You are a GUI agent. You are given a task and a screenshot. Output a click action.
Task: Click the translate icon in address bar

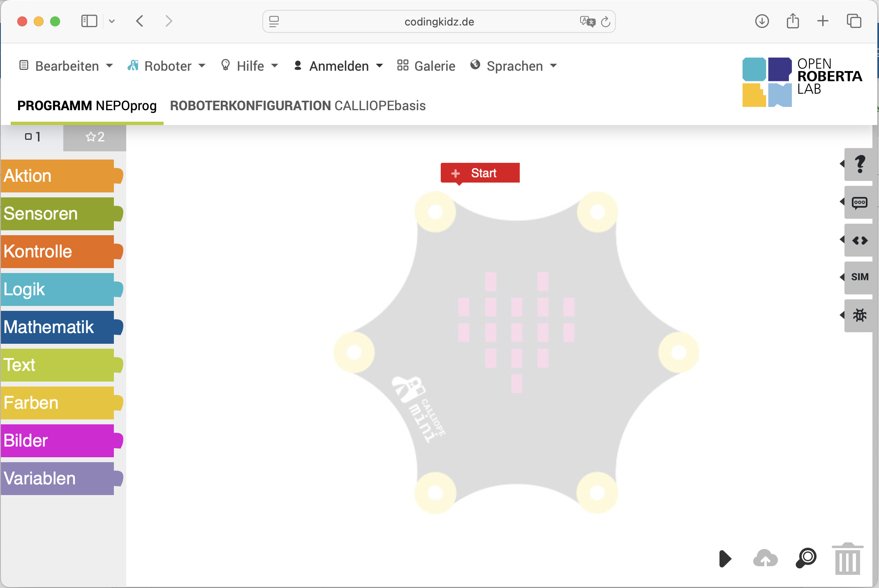tap(588, 21)
